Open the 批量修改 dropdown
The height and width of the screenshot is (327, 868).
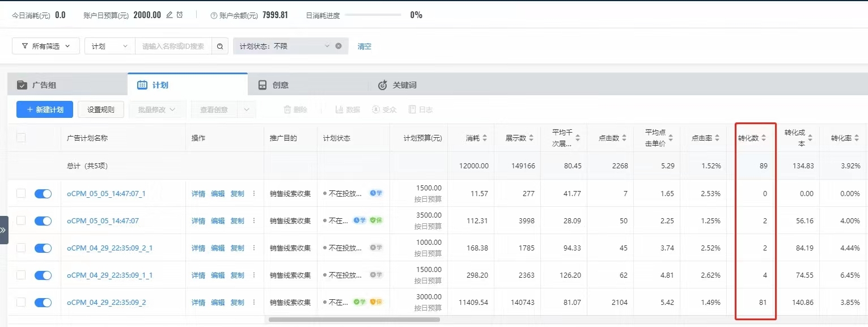point(158,109)
